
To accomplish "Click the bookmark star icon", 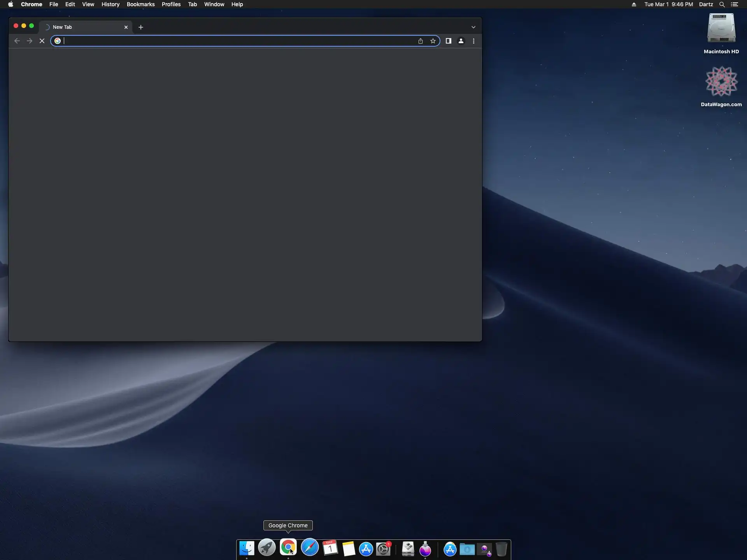I will [433, 41].
